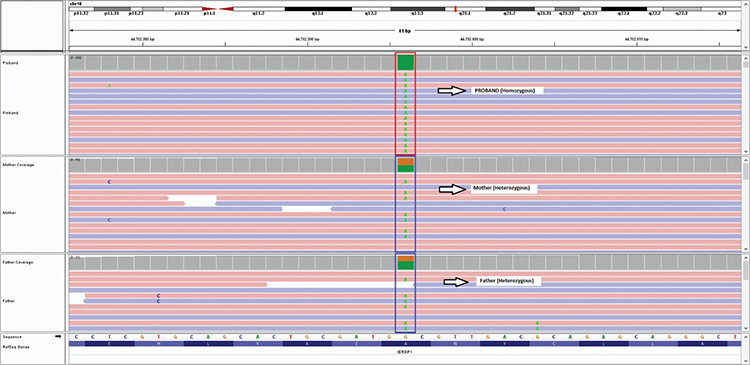
Task: Click the red centromere on the chromosome ideogram
Action: click(218, 9)
